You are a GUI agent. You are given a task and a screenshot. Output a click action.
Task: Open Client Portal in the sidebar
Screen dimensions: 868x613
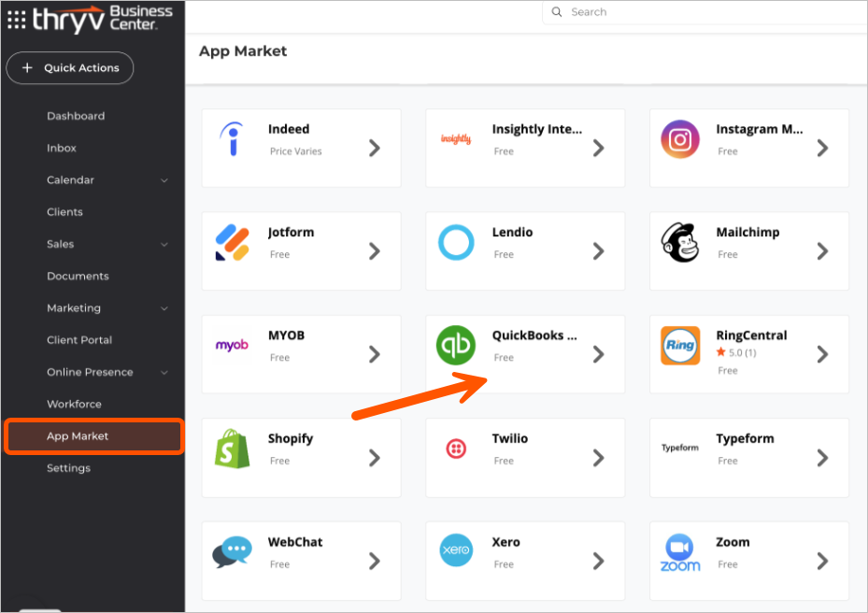(x=79, y=340)
